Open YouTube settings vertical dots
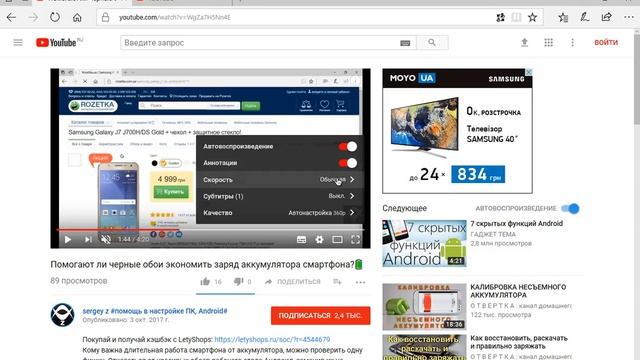Viewport: 640px width, 360px height. coord(572,42)
